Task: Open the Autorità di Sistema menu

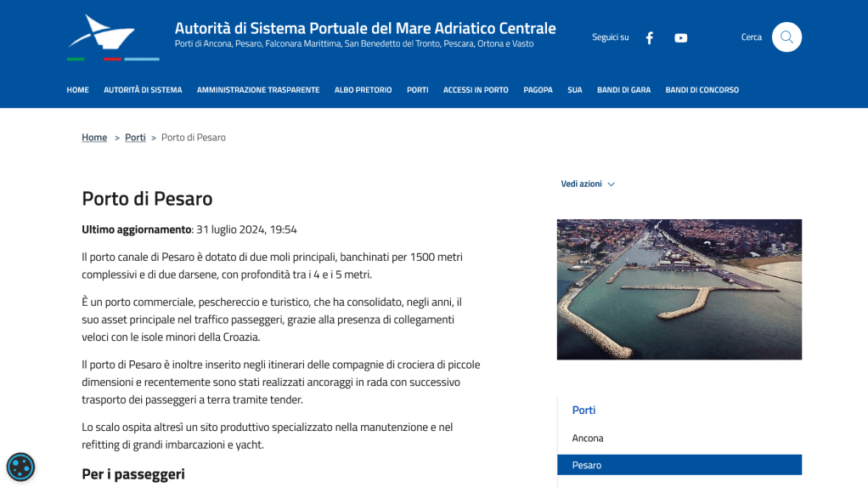Action: (143, 90)
